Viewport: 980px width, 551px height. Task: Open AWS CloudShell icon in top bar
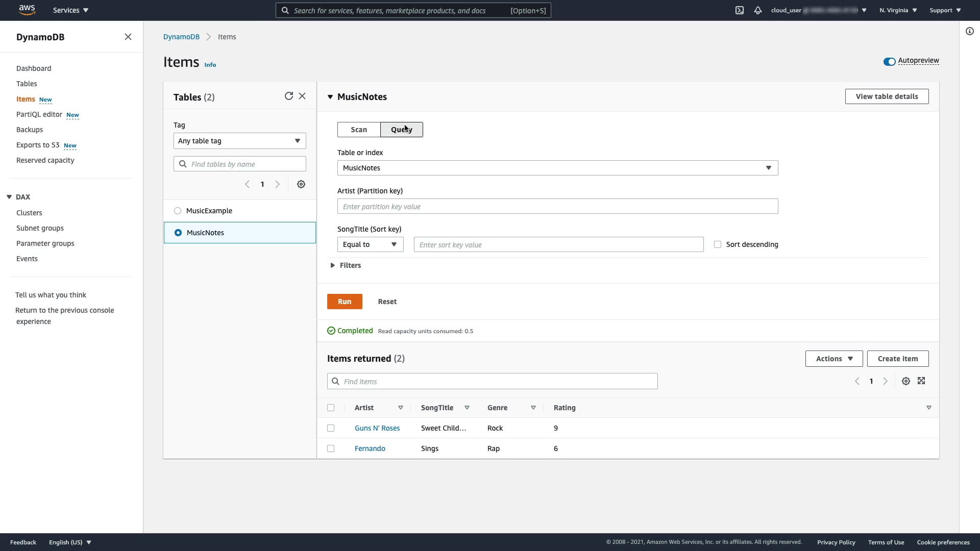coord(739,10)
